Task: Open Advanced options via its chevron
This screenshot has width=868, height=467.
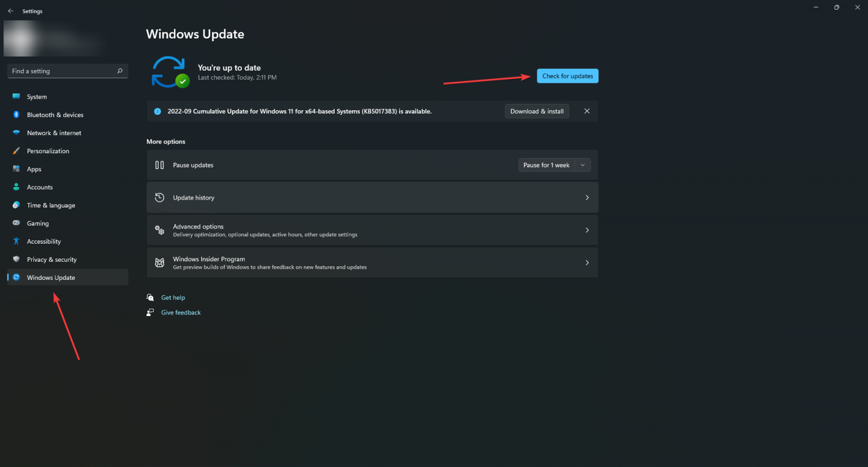Action: click(x=587, y=230)
